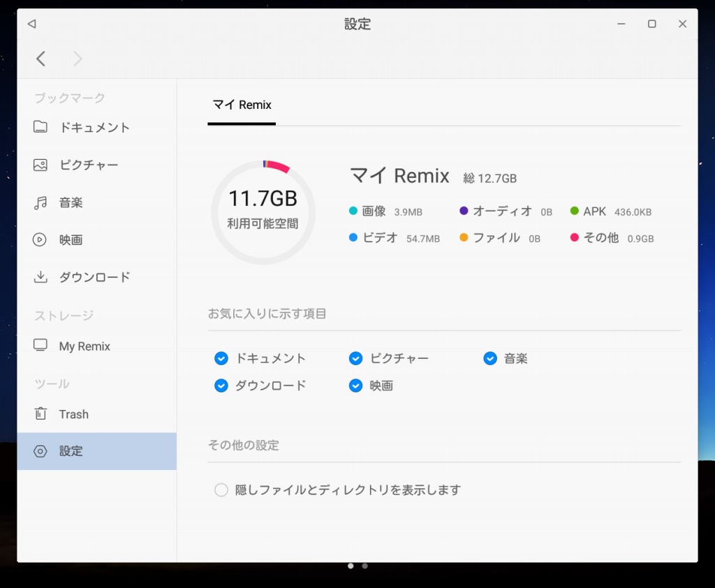Click the 11.7GB storage usage ring

(263, 212)
